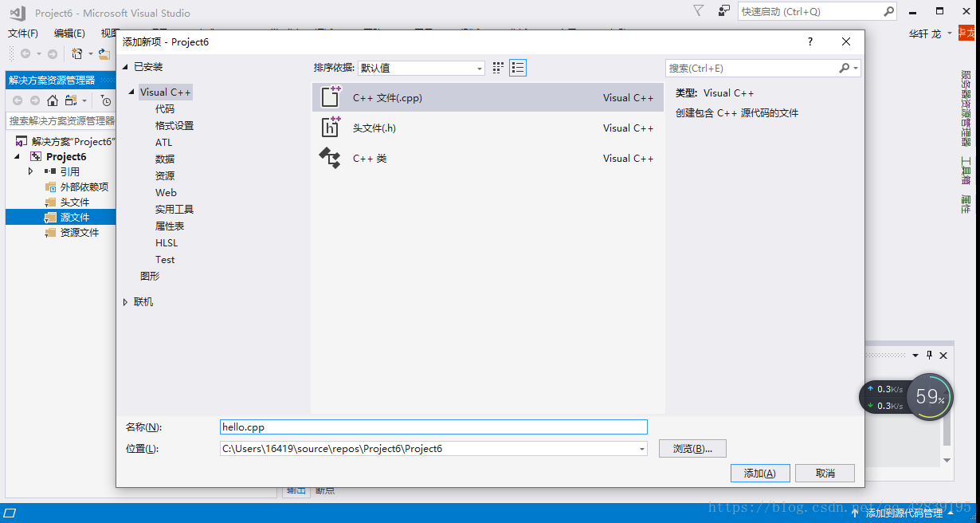Click the toolbar open file folder icon

pos(104,53)
